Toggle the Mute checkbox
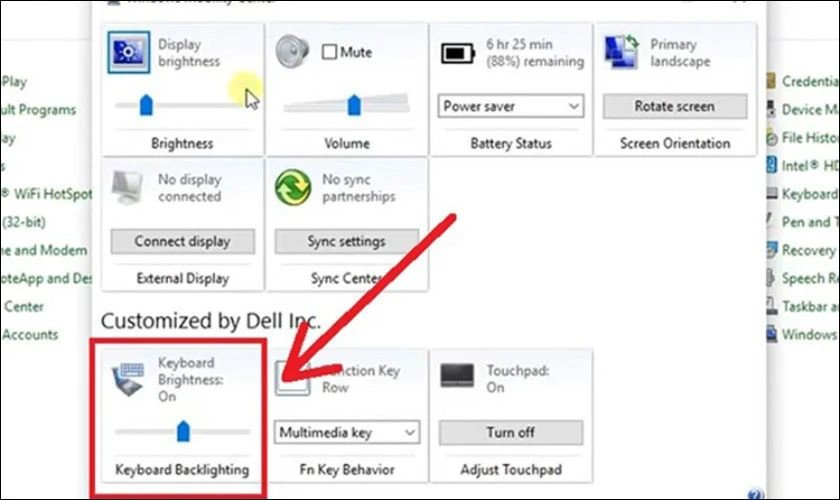This screenshot has height=500, width=840. 327,52
